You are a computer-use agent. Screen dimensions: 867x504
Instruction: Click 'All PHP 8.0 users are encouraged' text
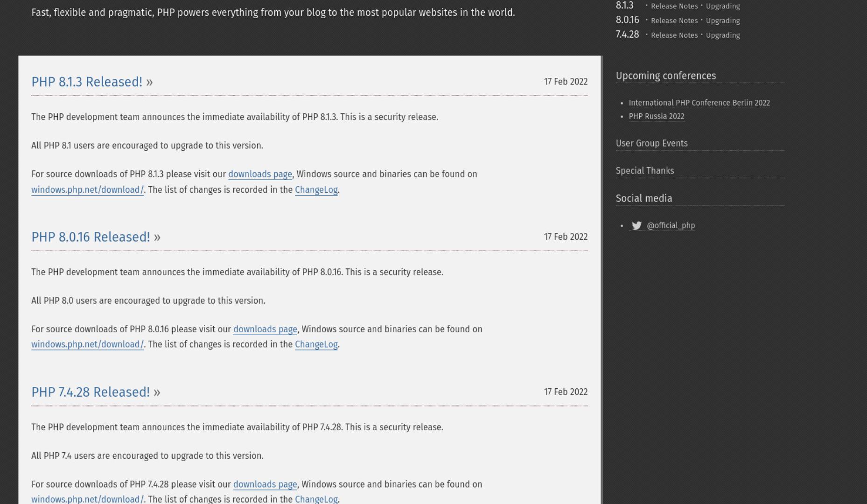pos(148,301)
